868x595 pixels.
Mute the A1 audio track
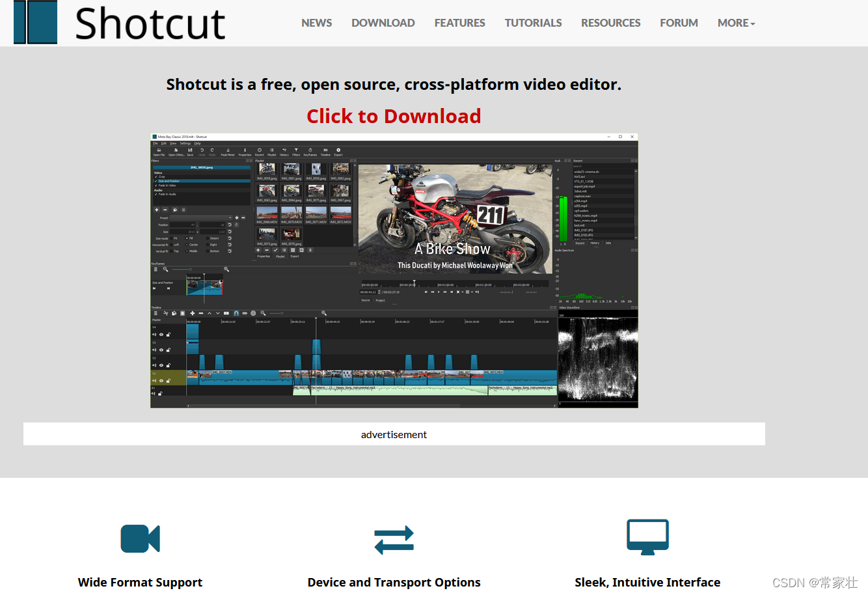coord(154,393)
